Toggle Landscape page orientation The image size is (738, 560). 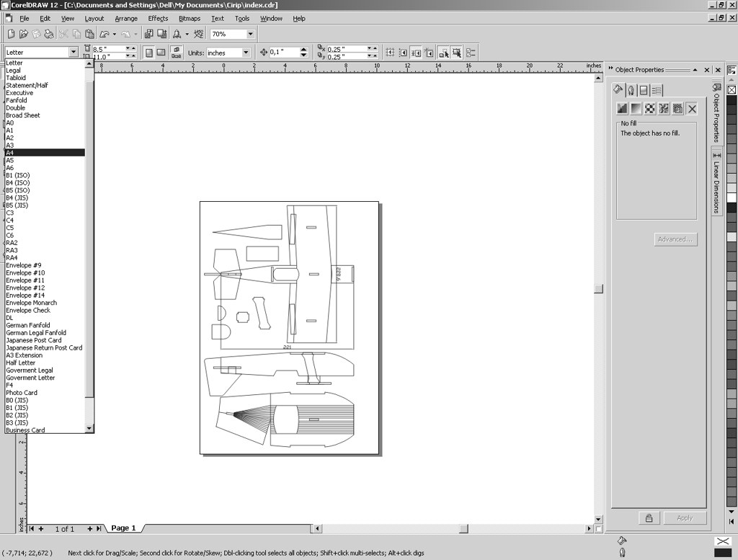(161, 53)
